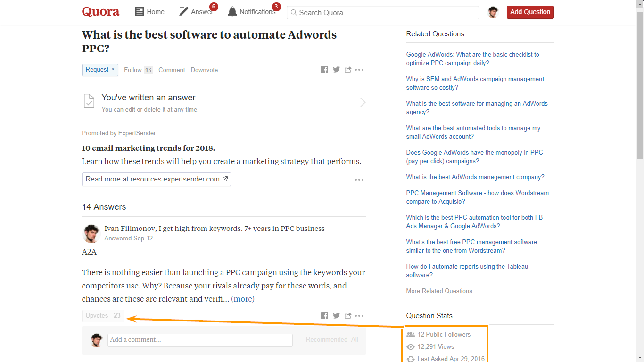Select Recommended comments sort
Viewport: 644px width, 362px height.
[327, 339]
